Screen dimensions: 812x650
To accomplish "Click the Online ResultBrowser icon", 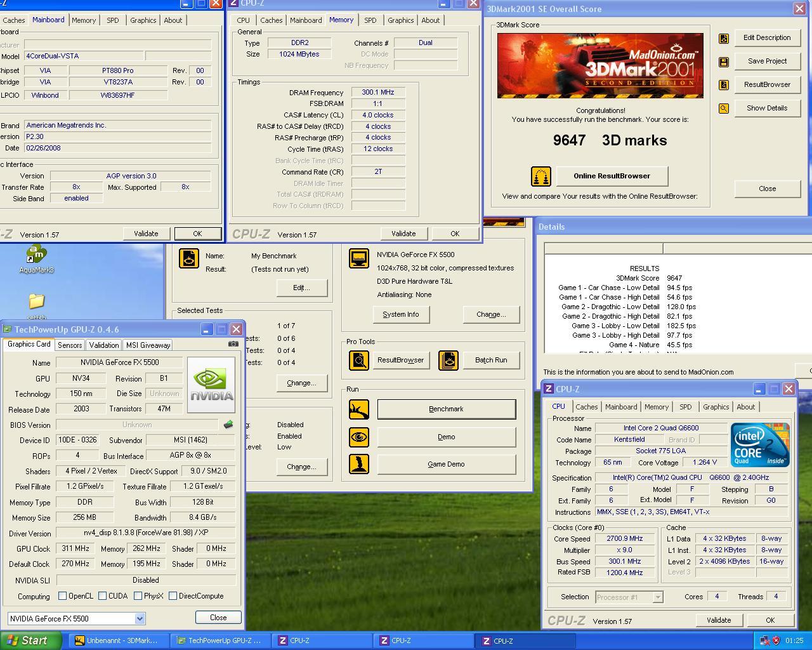I will coord(541,176).
